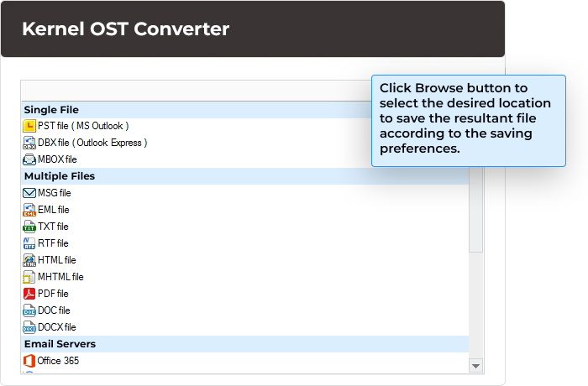Image resolution: width=588 pixels, height=386 pixels.
Task: Click the MSG file envelope icon
Action: (x=29, y=193)
